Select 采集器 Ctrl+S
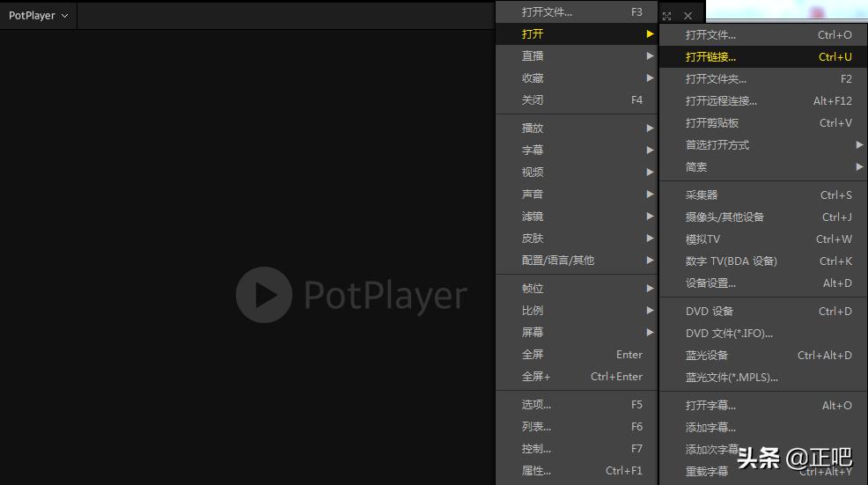The width and height of the screenshot is (868, 485). [x=763, y=195]
